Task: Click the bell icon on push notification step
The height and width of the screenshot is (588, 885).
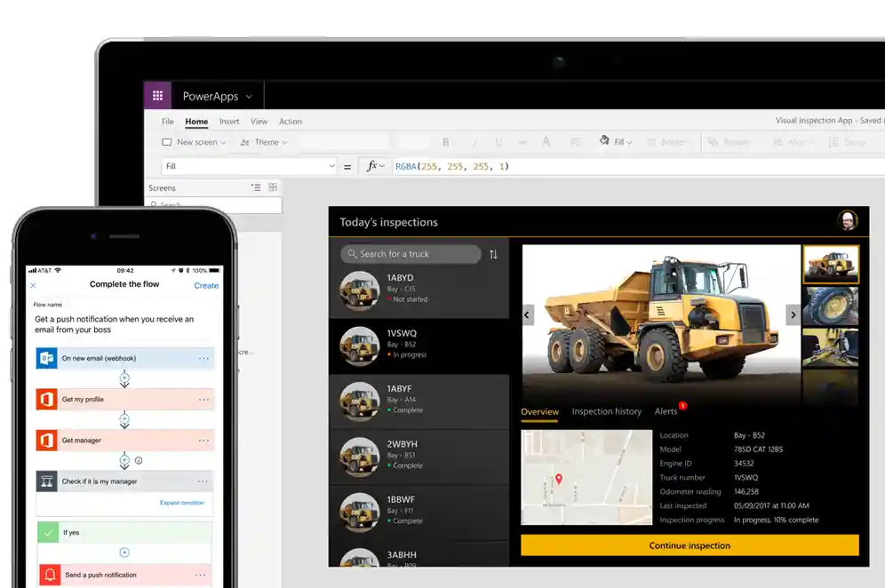Action: point(50,575)
